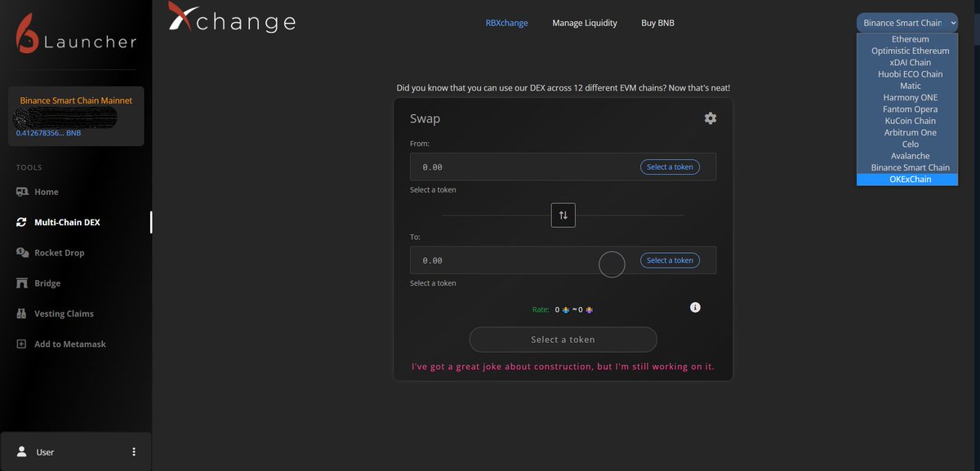Choose Fantom Opera in chain list
This screenshot has width=980, height=471.
[x=907, y=109]
